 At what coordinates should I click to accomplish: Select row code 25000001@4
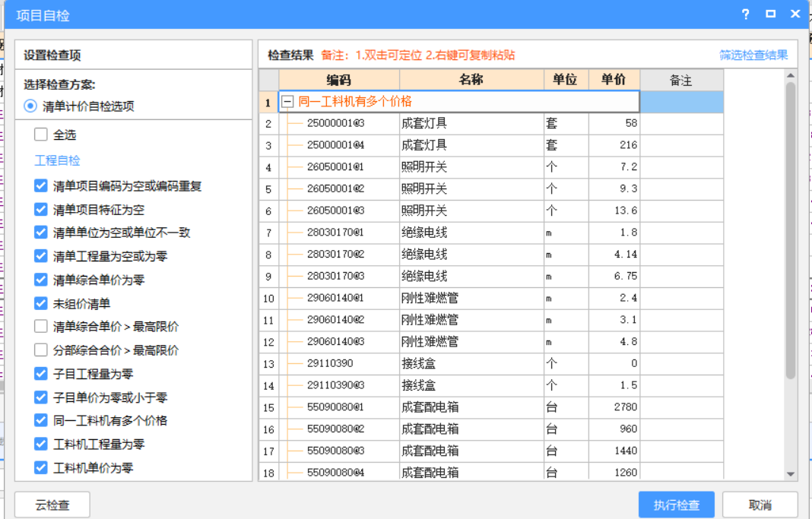335,145
